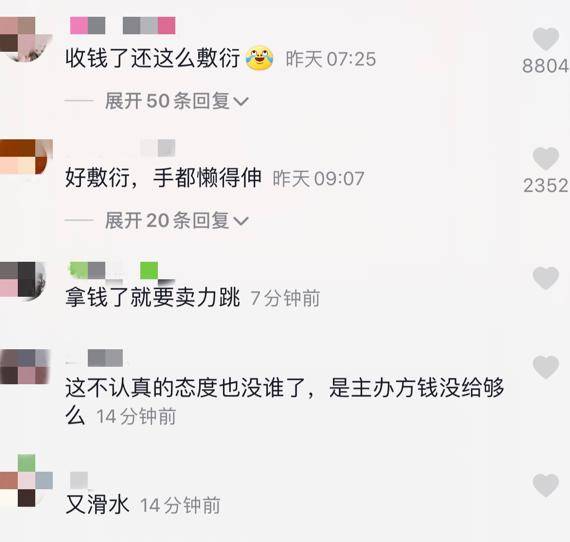570x542 pixels.
Task: Expand 展开20条回复
Action: coord(176,220)
